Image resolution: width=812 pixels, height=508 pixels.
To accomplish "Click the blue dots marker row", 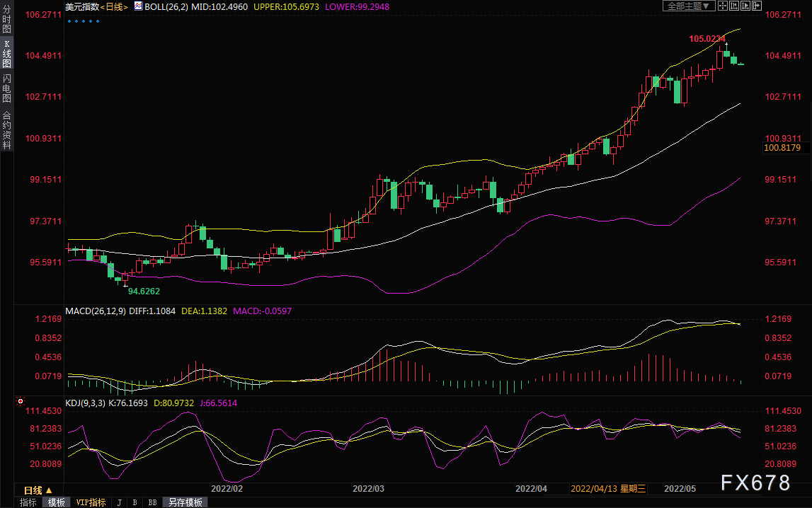I will pyautogui.click(x=83, y=21).
